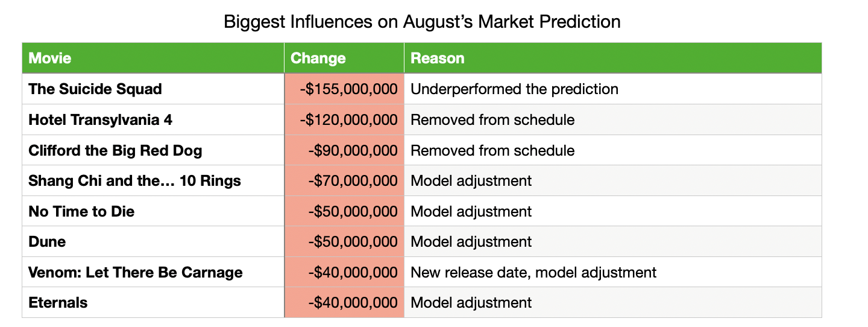Click the Reason column header
The image size is (868, 327).
click(x=438, y=59)
